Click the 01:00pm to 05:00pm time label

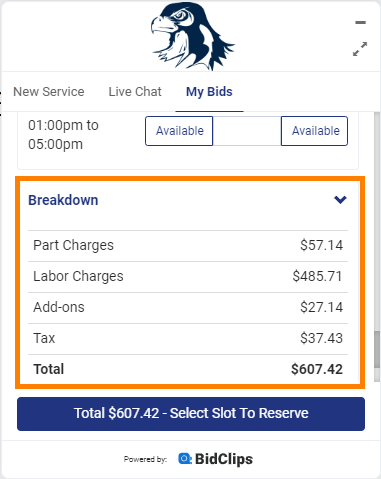(63, 135)
